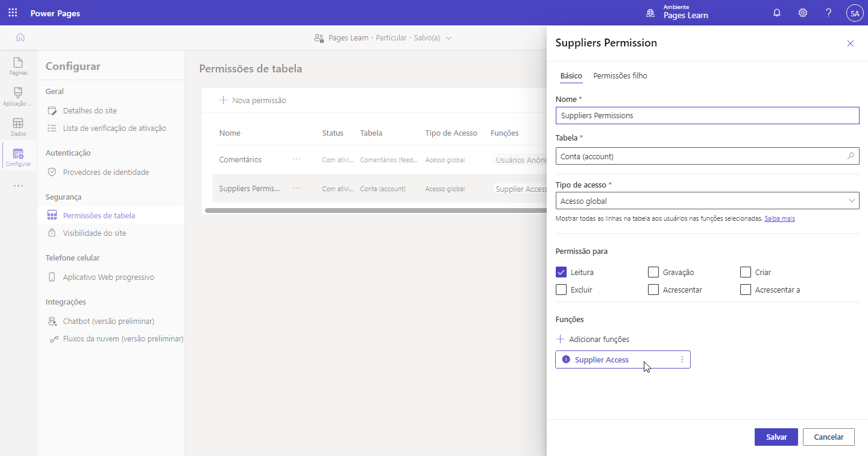Click the Nome input field
Image resolution: width=868 pixels, height=456 pixels.
pyautogui.click(x=707, y=115)
